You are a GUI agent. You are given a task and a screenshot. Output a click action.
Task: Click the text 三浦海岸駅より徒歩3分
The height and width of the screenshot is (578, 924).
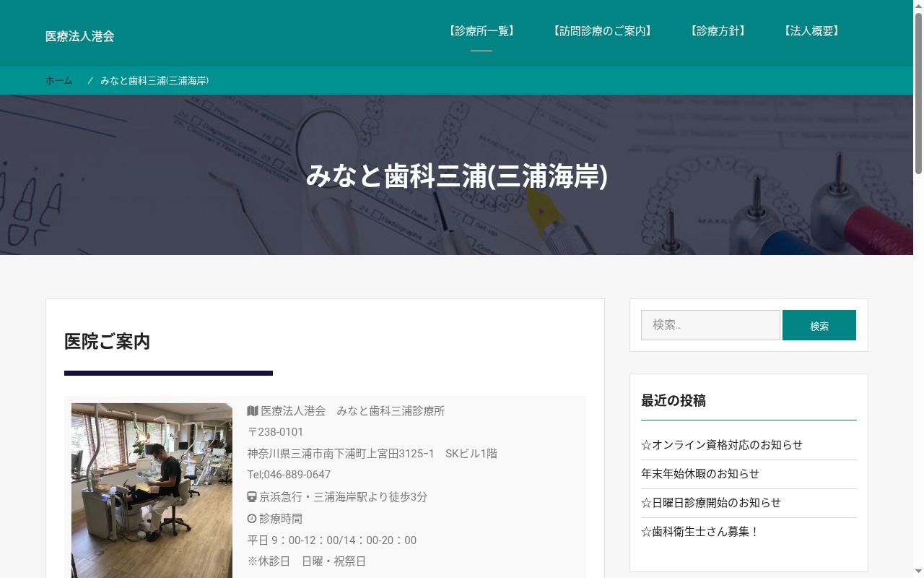click(370, 497)
